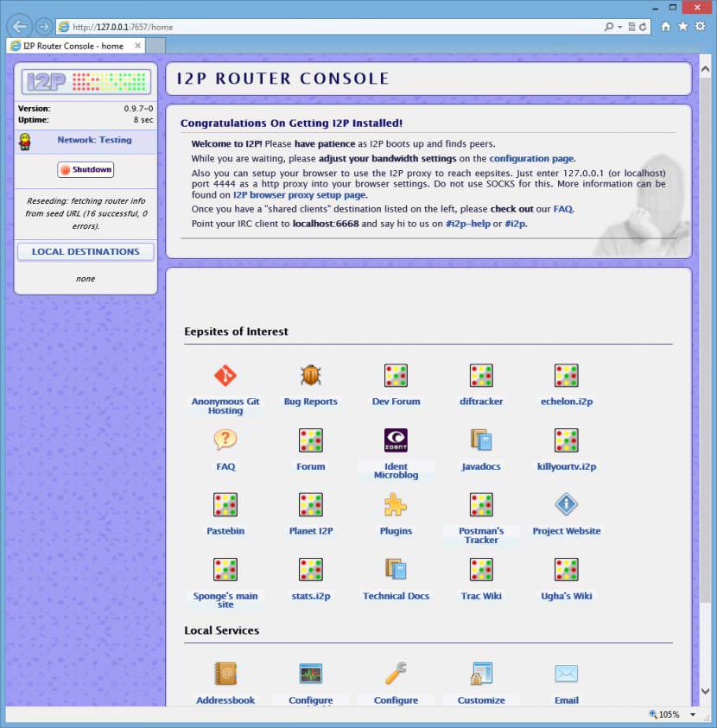717x728 pixels.
Task: Select the I2P Router Console tab
Action: tap(76, 46)
